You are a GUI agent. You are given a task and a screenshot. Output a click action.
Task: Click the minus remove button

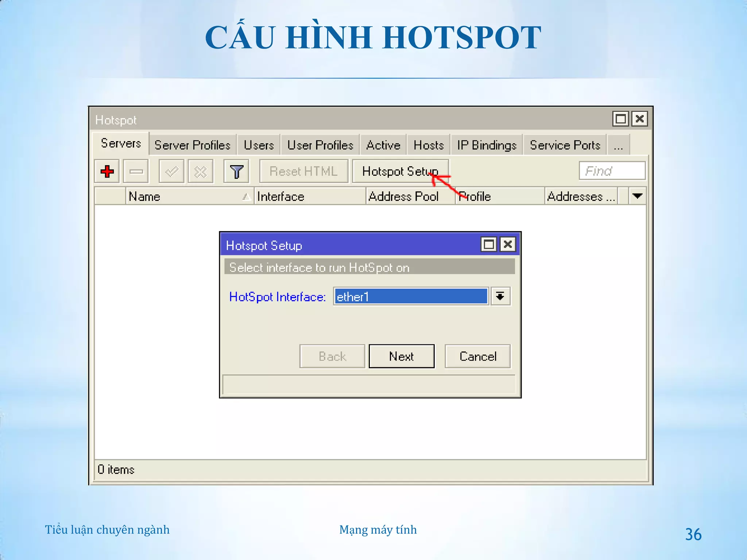136,171
